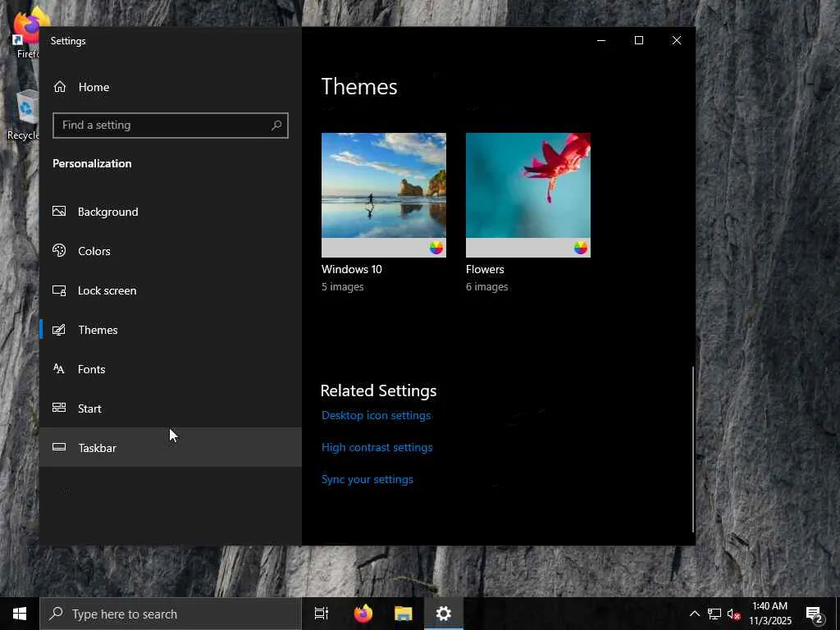Open Sync your settings link
The height and width of the screenshot is (630, 840).
[x=367, y=479]
